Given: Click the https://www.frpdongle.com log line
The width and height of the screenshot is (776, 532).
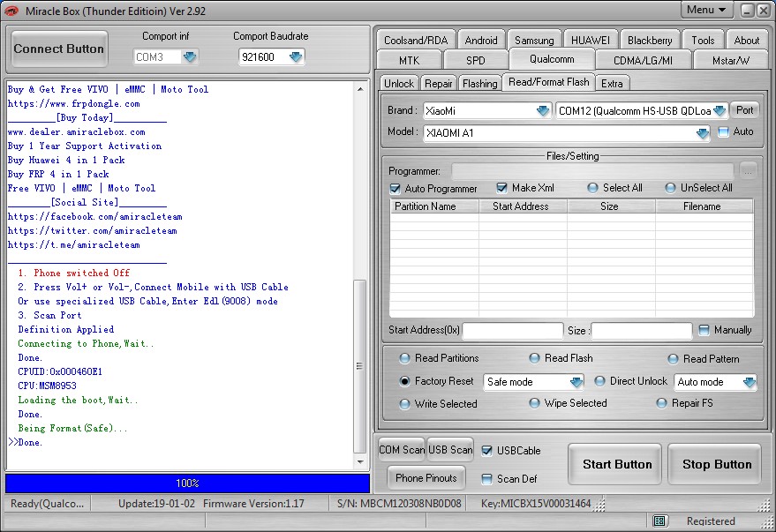Looking at the screenshot, I should coord(74,103).
